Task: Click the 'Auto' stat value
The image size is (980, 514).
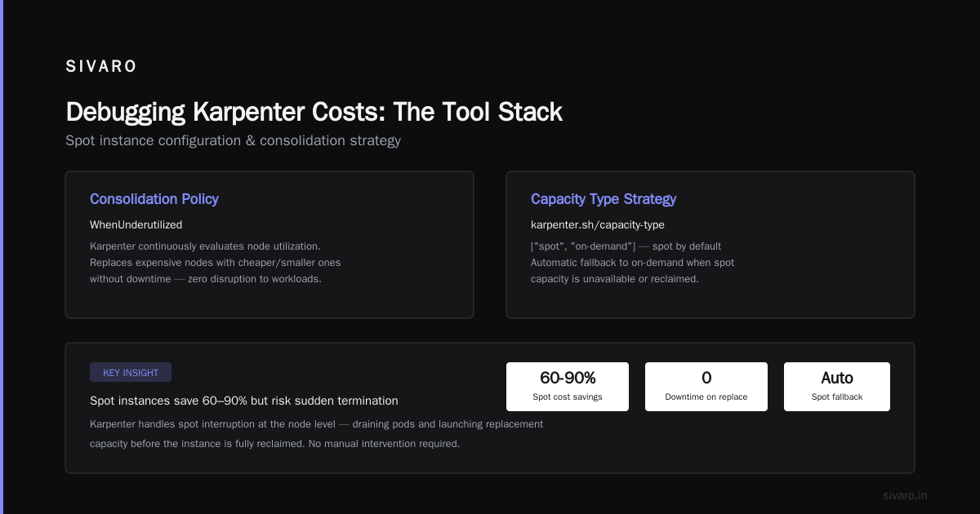Action: pos(837,378)
